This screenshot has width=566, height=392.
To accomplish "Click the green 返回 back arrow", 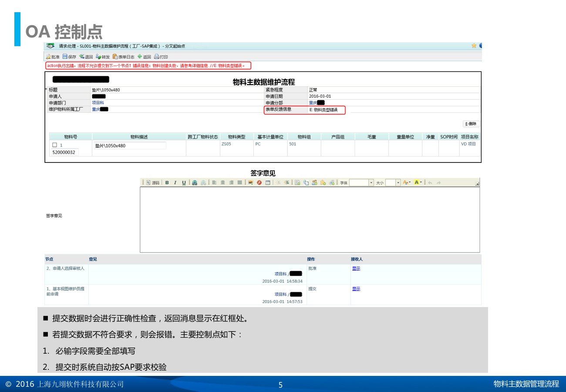I will click(140, 57).
